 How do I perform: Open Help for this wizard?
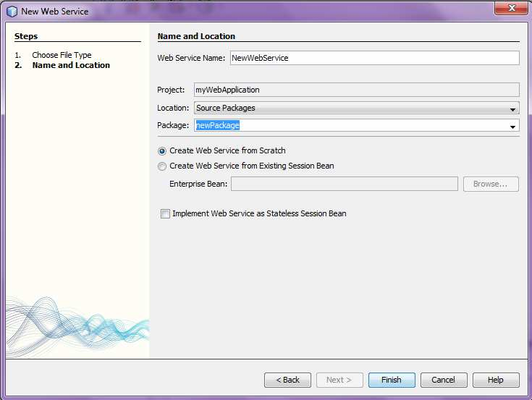tap(496, 380)
